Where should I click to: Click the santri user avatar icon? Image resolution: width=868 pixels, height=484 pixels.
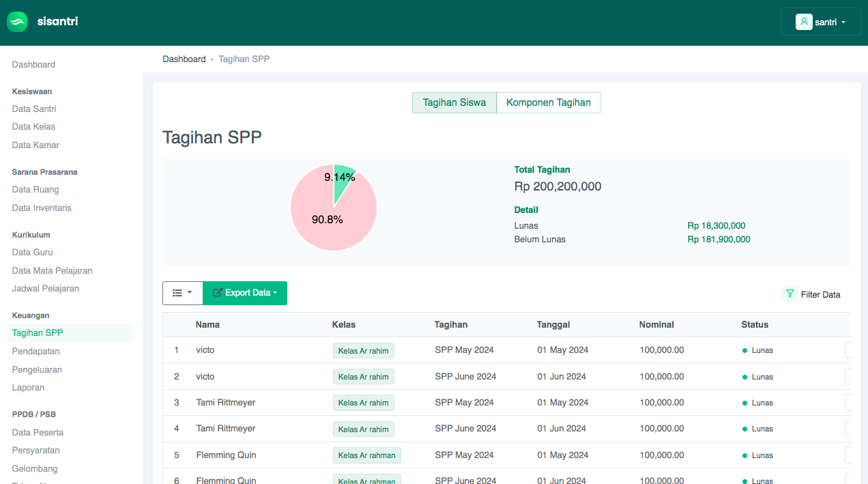point(804,22)
